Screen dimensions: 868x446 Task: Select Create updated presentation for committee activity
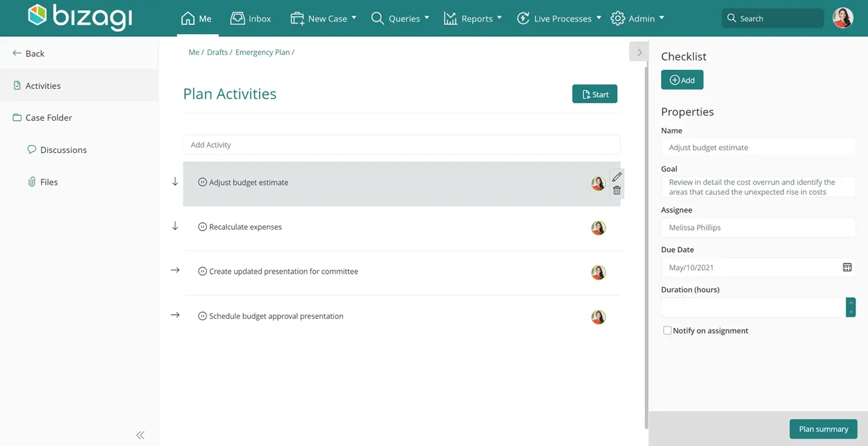point(401,272)
